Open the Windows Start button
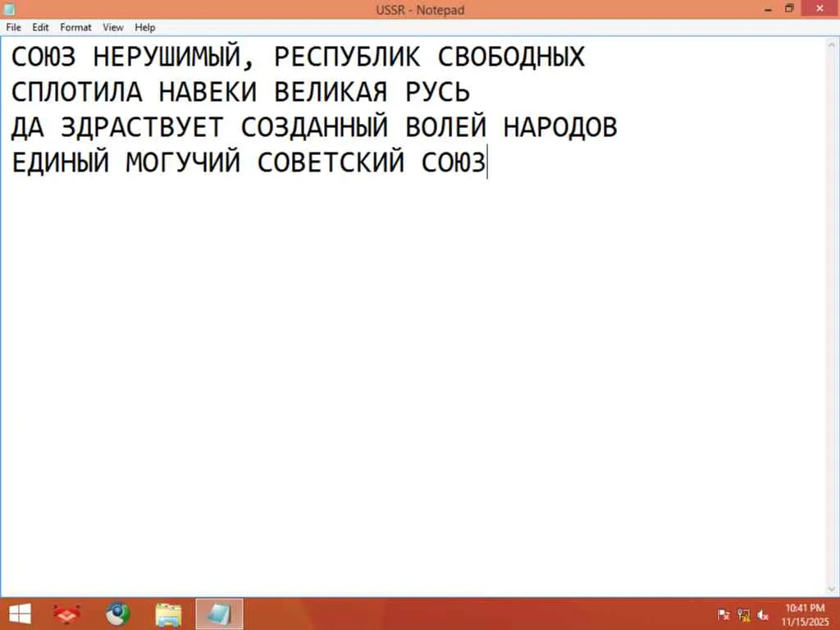This screenshot has height=630, width=840. point(20,614)
